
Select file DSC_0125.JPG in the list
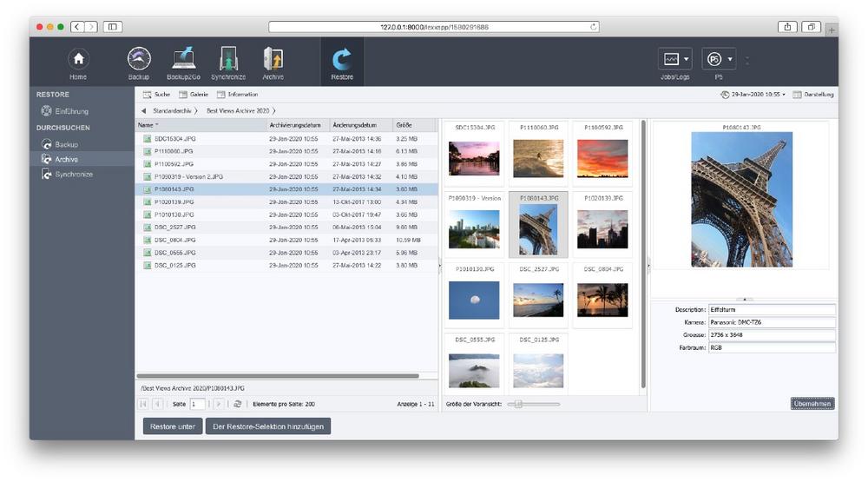coord(286,266)
